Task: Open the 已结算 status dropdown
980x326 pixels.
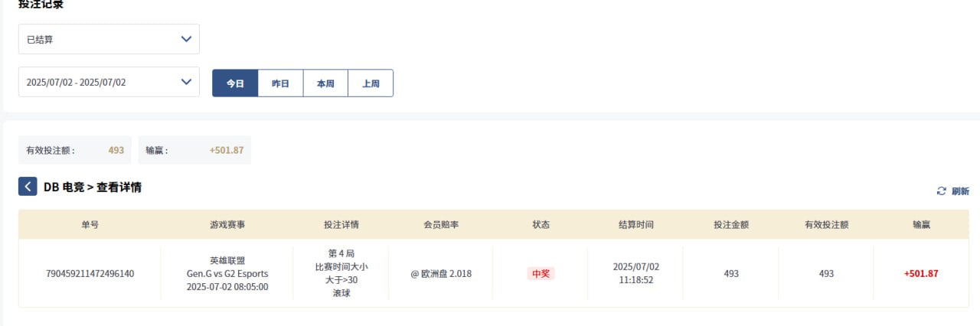Action: click(109, 39)
